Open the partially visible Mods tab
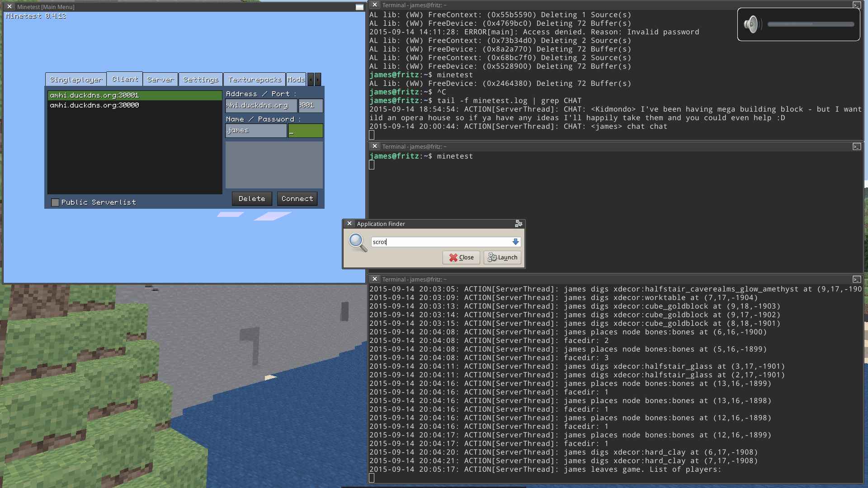 click(x=296, y=80)
